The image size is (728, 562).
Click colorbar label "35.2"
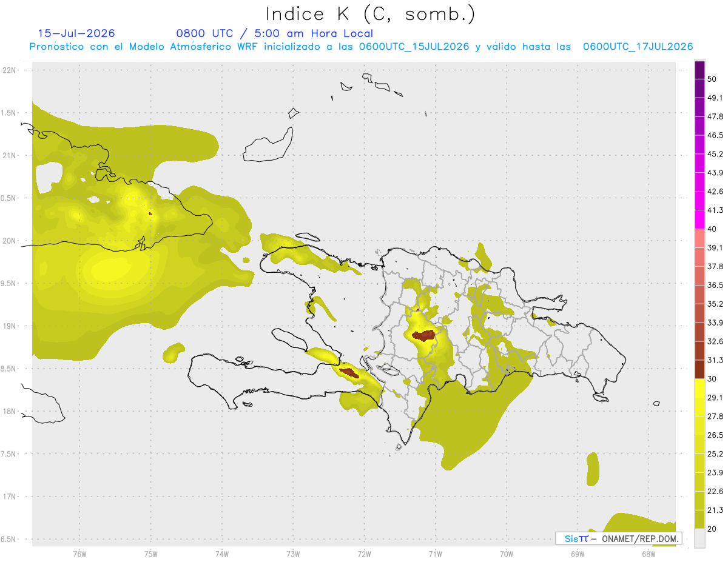pyautogui.click(x=715, y=304)
